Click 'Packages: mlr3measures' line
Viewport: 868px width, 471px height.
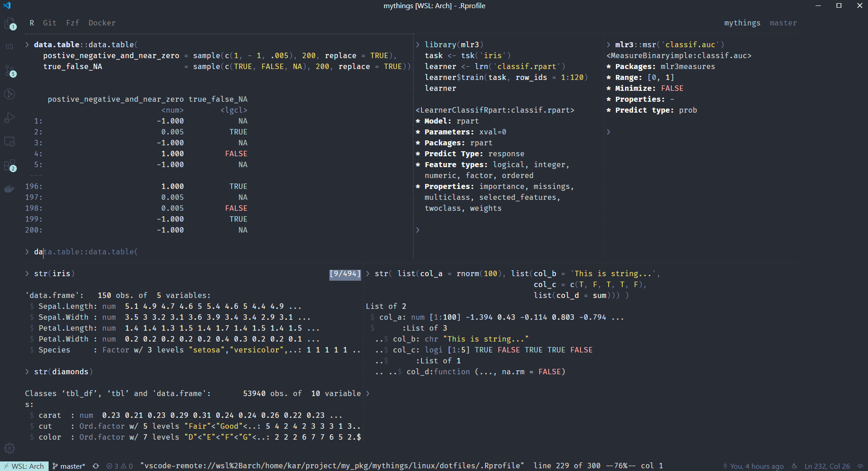[x=661, y=66]
